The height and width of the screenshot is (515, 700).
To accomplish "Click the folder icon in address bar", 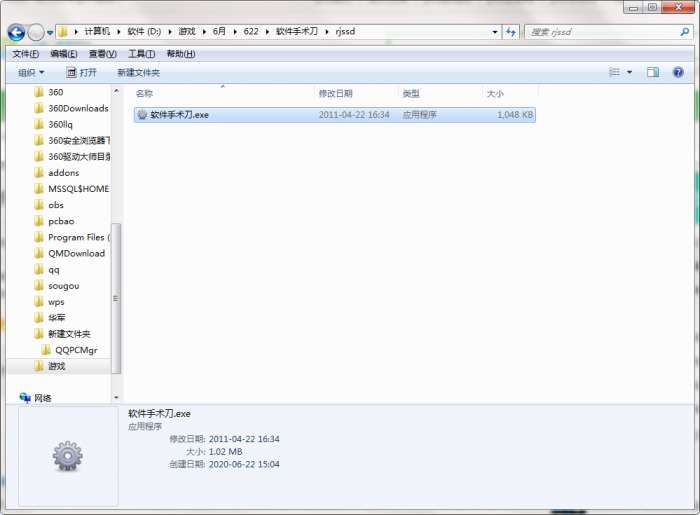I will click(63, 31).
